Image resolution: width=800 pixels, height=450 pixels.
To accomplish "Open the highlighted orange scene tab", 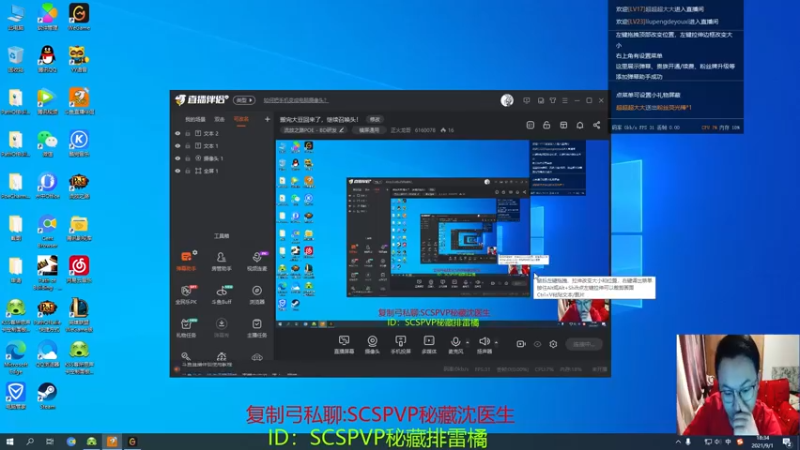I will [241, 119].
